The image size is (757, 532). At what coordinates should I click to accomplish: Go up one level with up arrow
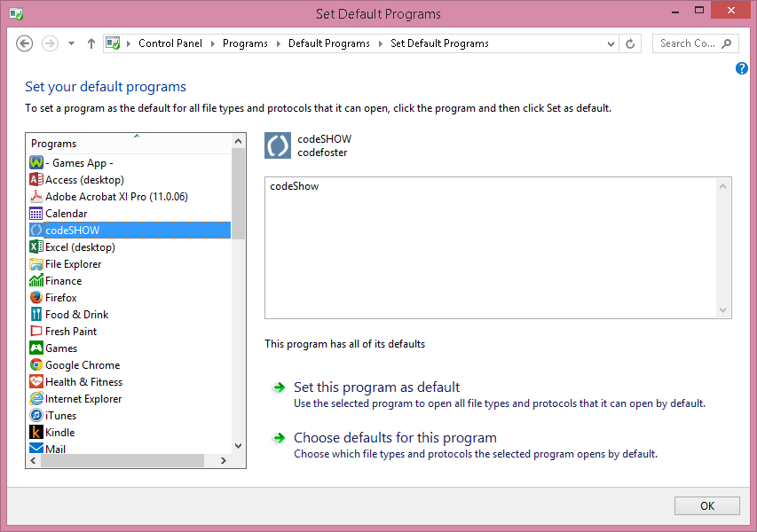91,43
